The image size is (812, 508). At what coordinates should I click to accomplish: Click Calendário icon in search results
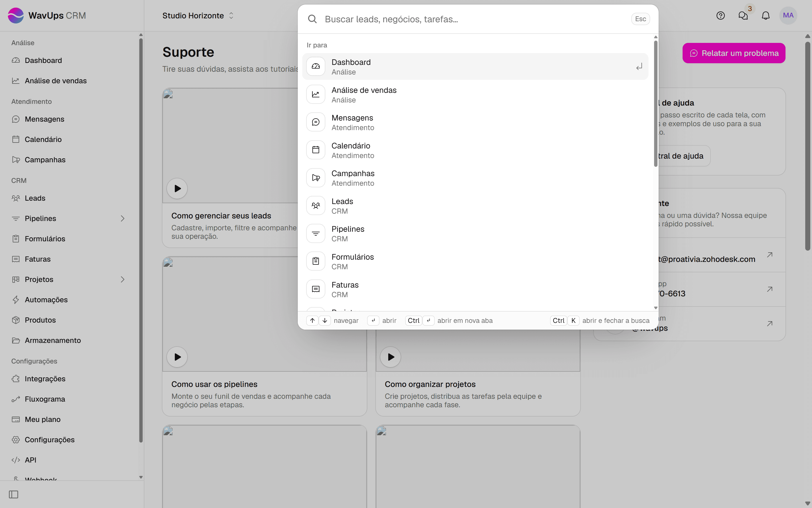point(316,150)
